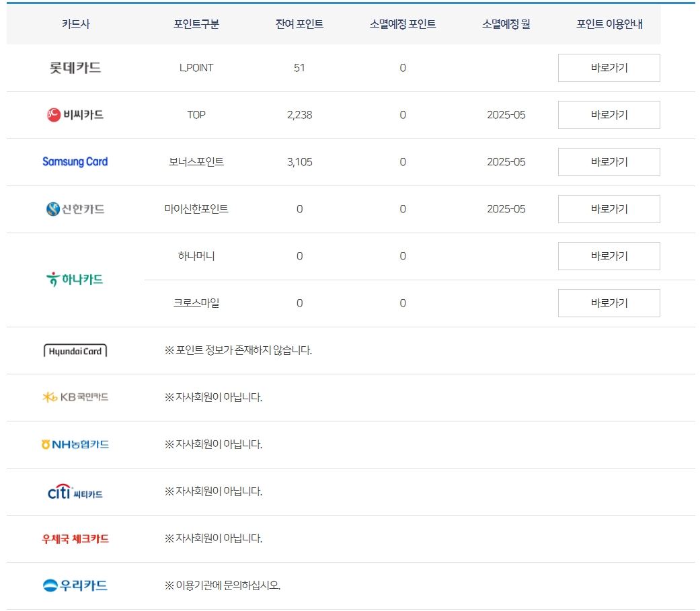Click 2025-05 in the 신한카드 row
The width and height of the screenshot is (700, 611).
click(506, 209)
